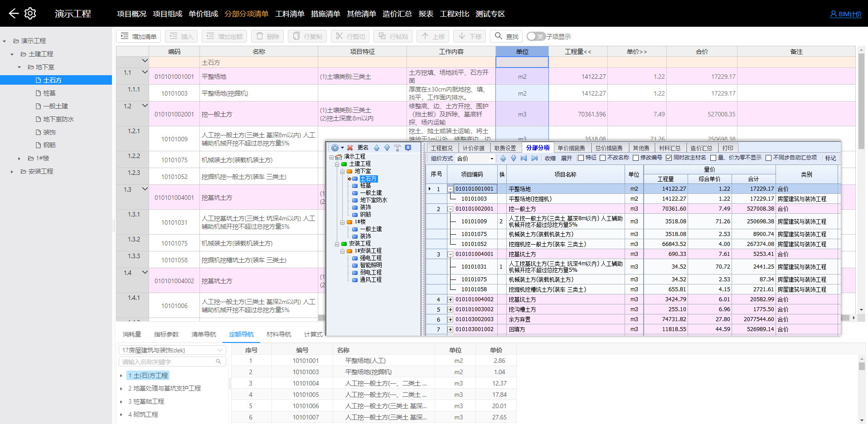
Task: Click the move-down arrow beside 组价方式
Action: tap(514, 158)
